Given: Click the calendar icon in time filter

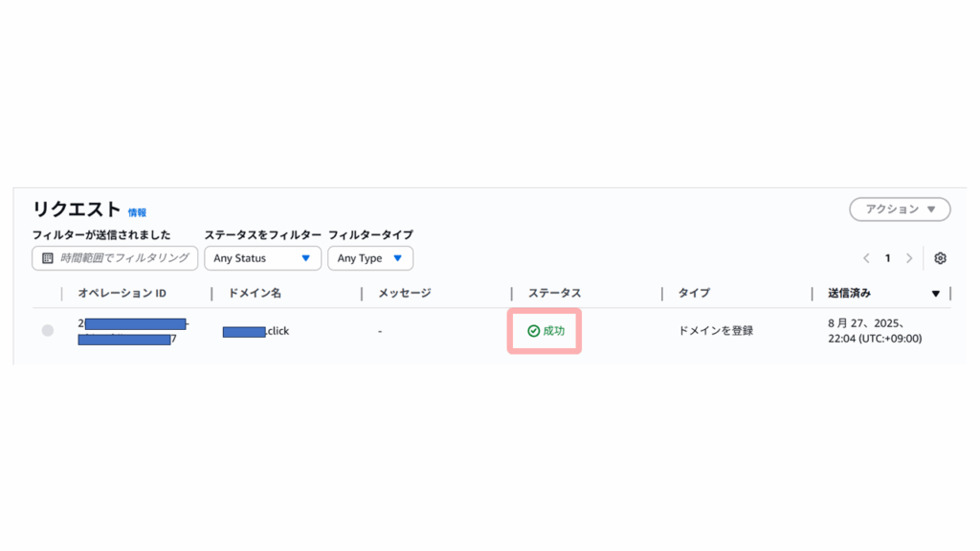Looking at the screenshot, I should 48,258.
